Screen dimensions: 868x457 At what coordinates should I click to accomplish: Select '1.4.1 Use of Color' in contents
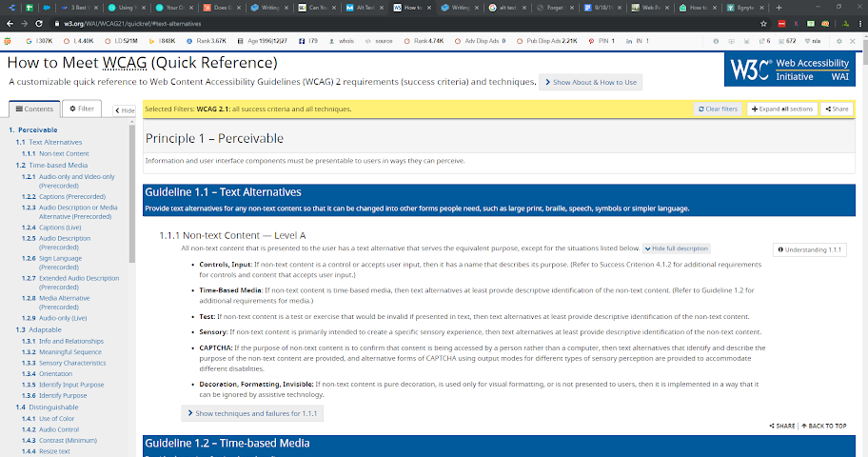(48, 419)
